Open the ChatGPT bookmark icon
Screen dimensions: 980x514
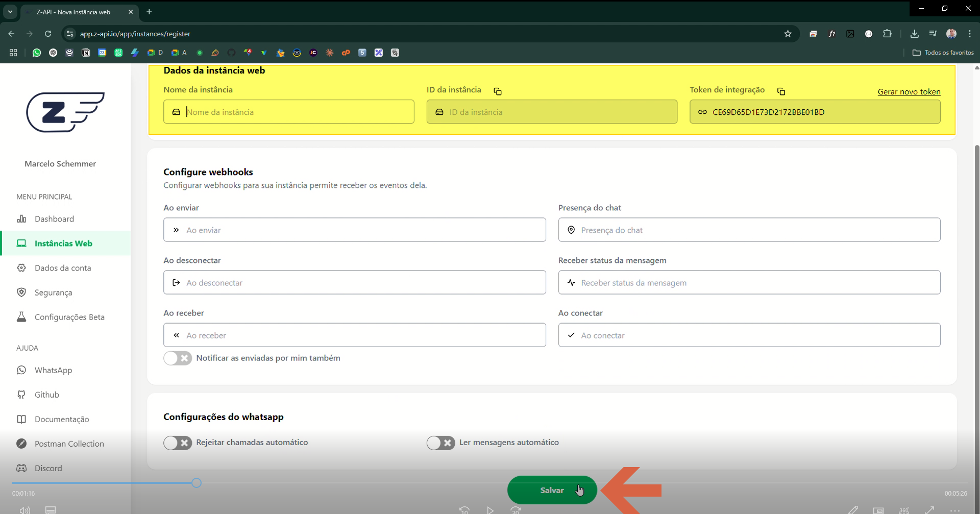click(x=53, y=53)
